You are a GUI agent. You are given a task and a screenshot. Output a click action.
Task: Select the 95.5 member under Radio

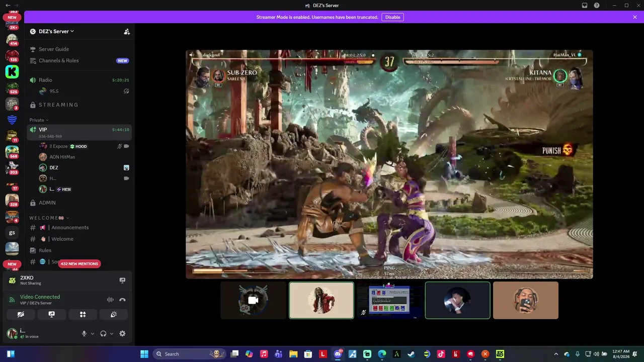pos(84,91)
